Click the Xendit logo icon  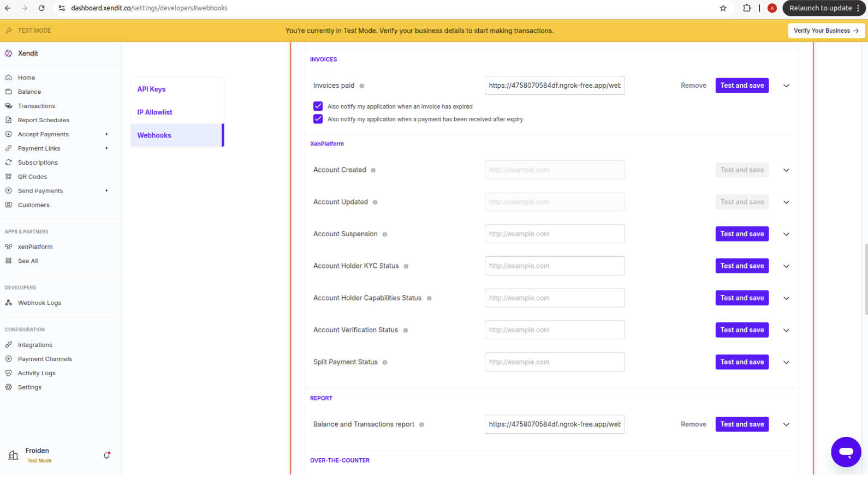pyautogui.click(x=9, y=53)
